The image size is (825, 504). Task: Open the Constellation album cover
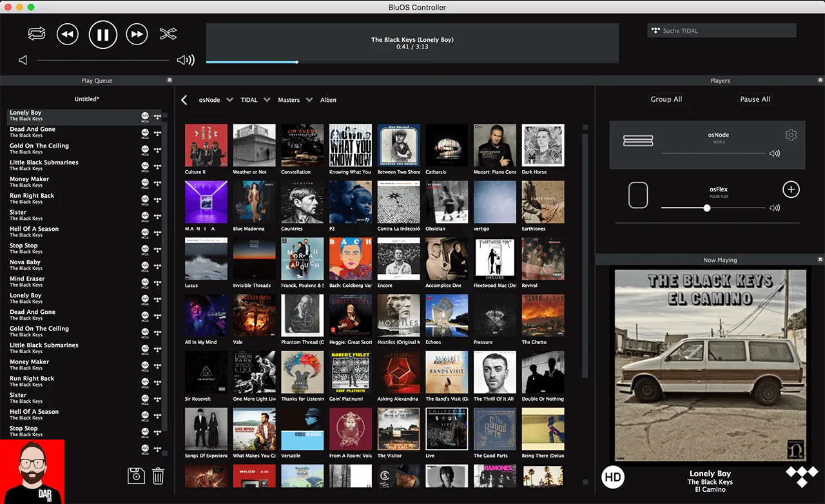(302, 146)
